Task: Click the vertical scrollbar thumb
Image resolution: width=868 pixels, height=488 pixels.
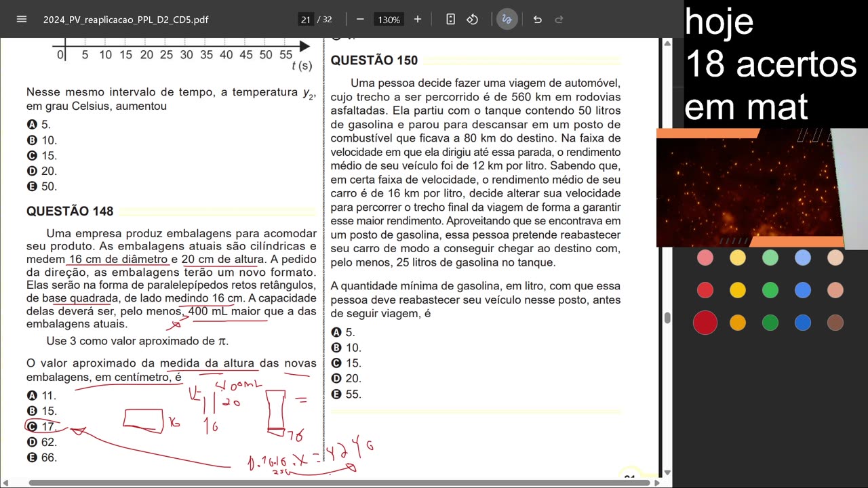Action: (667, 318)
